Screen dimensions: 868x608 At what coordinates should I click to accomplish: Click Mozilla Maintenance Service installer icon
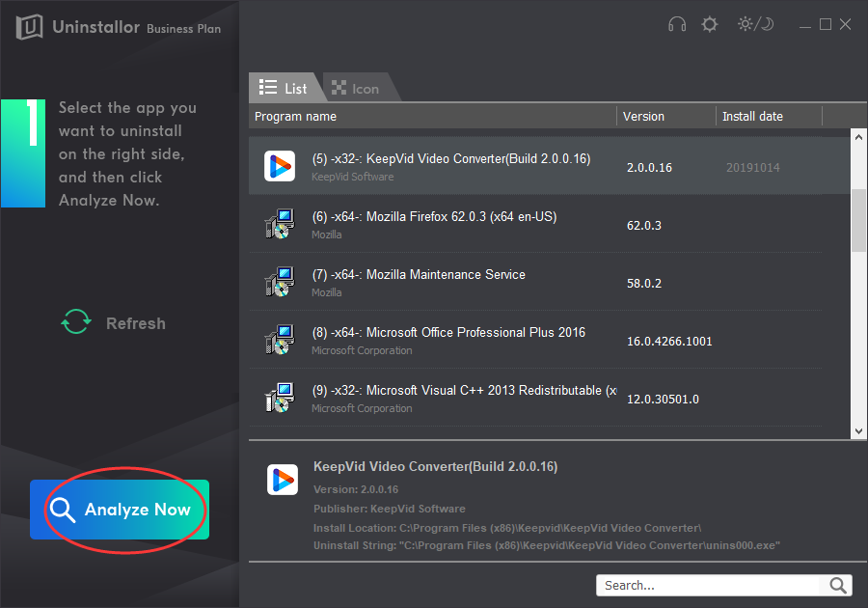[x=280, y=282]
